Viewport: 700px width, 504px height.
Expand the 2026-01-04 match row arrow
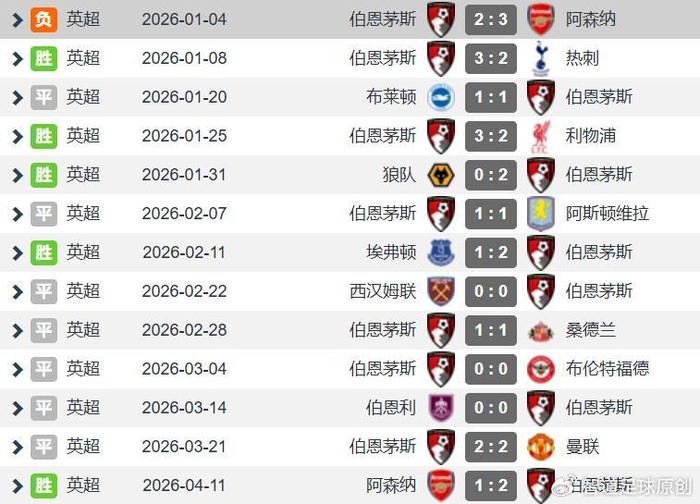tap(17, 19)
